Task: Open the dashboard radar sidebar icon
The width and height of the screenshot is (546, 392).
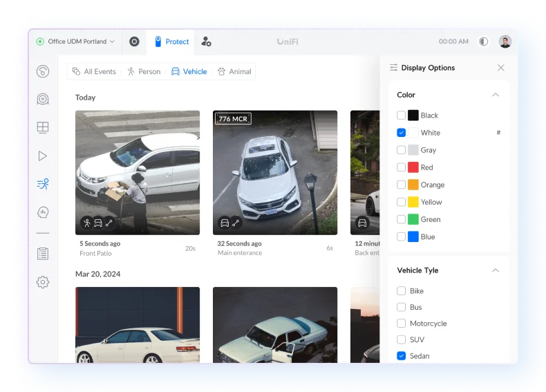Action: [43, 71]
